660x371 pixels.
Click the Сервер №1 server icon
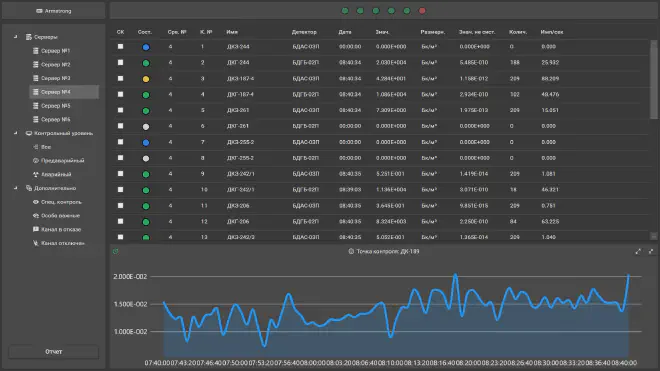(x=36, y=51)
